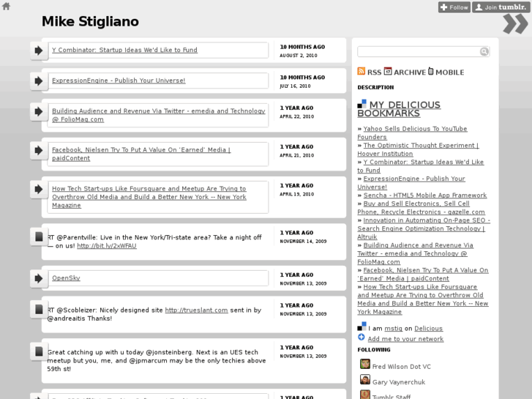532x399 pixels.
Task: Open the ARCHIVE page
Action: pyautogui.click(x=410, y=72)
